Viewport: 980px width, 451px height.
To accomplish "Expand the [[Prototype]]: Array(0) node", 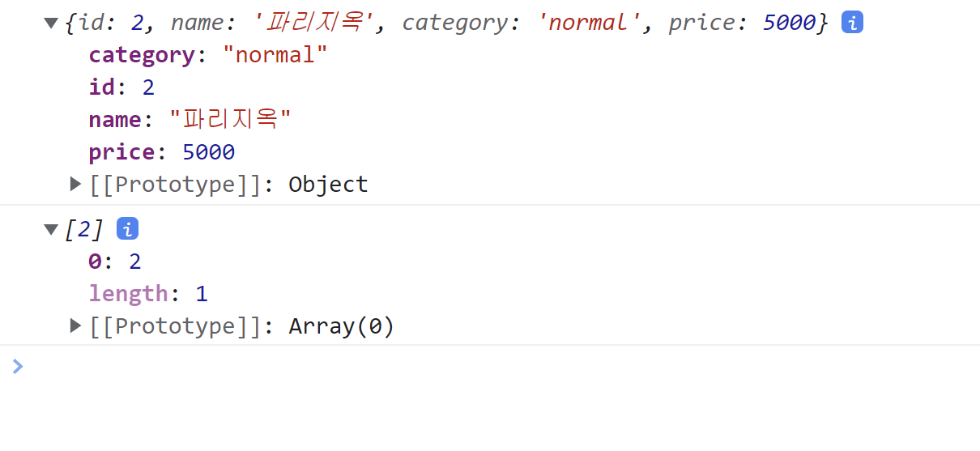I will coord(76,325).
